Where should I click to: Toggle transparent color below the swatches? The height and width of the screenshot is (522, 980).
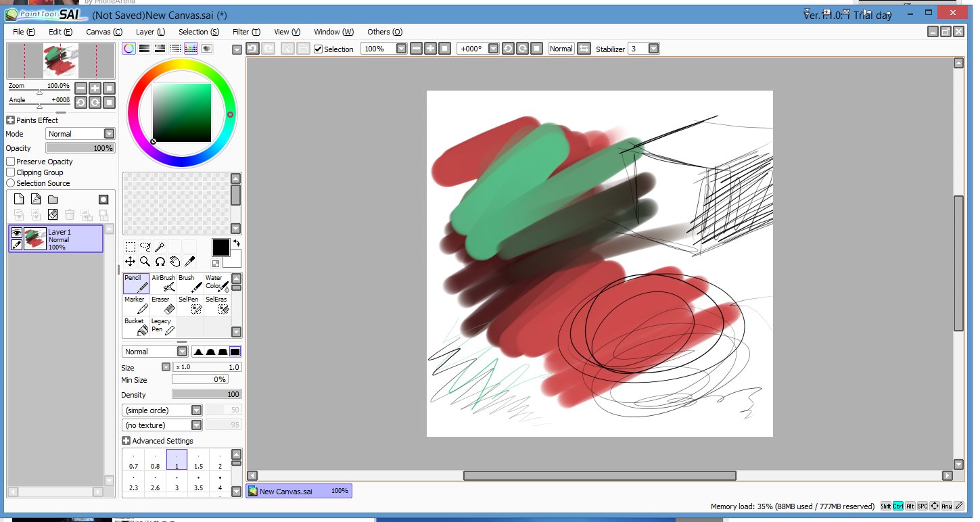(x=215, y=264)
